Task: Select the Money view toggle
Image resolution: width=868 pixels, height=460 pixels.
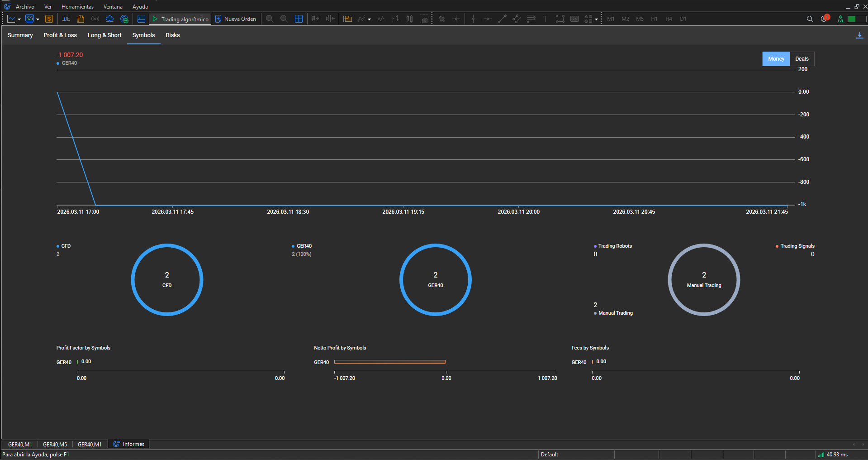Action: 776,59
